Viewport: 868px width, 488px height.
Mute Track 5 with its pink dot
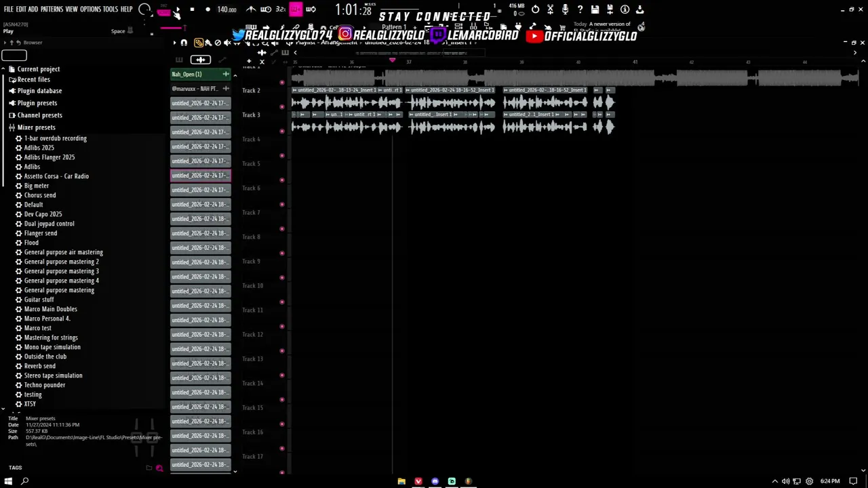(282, 180)
